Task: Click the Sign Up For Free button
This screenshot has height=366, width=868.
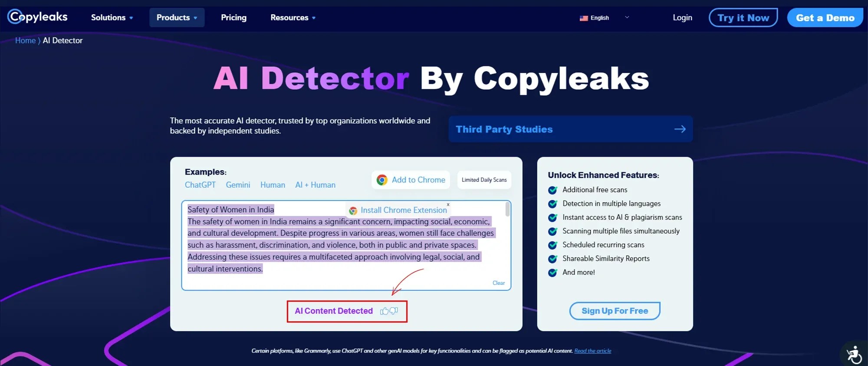Action: (615, 311)
